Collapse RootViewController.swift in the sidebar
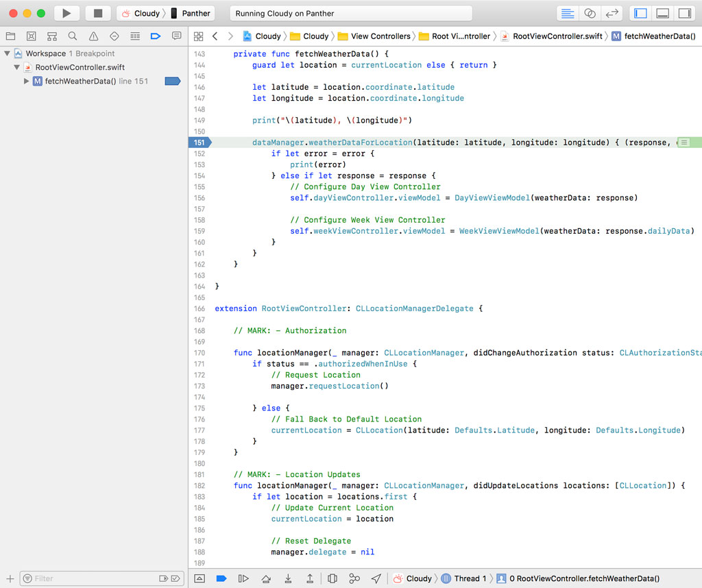The height and width of the screenshot is (588, 702). click(16, 67)
